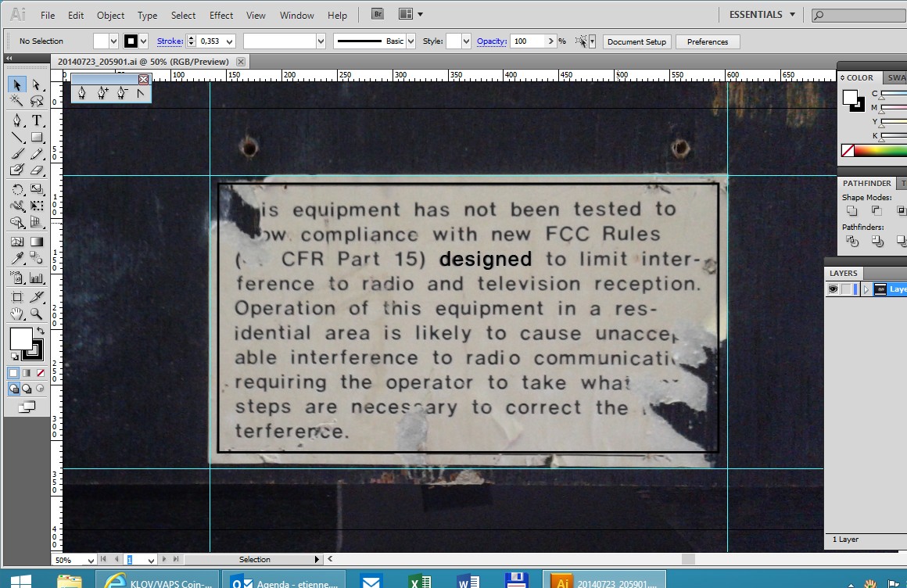This screenshot has width=907, height=588.
Task: Select the black arrow Selection tool
Action: [16, 85]
